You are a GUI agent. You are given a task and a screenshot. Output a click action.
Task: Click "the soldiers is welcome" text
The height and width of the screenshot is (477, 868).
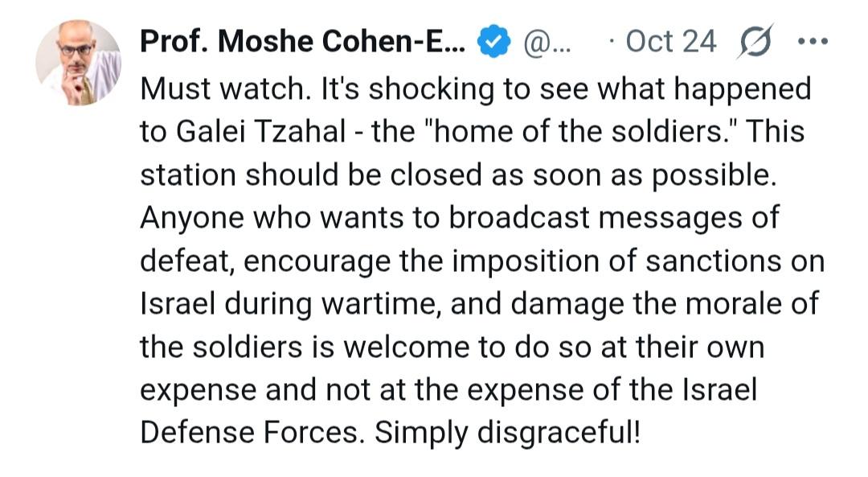pyautogui.click(x=327, y=347)
